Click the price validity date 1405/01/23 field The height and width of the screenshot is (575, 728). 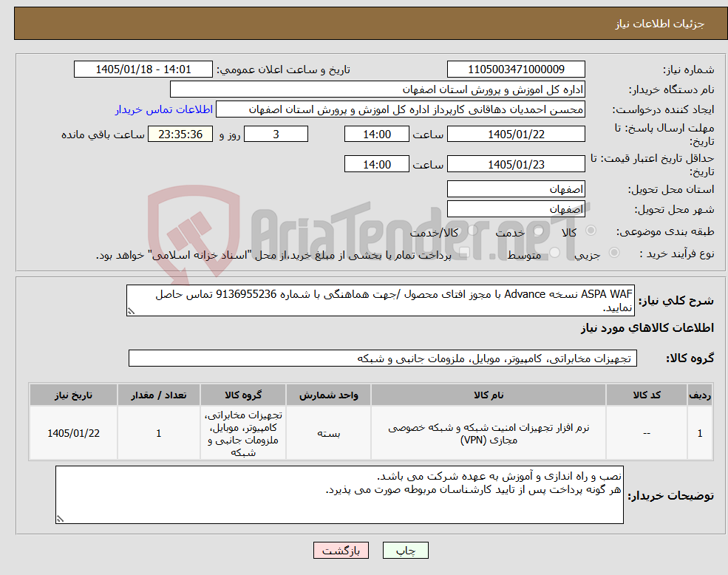[516, 164]
